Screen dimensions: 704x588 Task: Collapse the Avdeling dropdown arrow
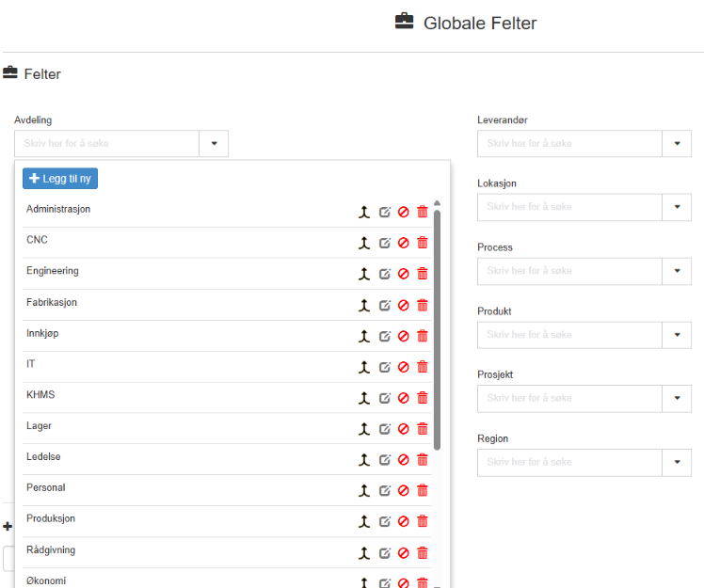[214, 144]
